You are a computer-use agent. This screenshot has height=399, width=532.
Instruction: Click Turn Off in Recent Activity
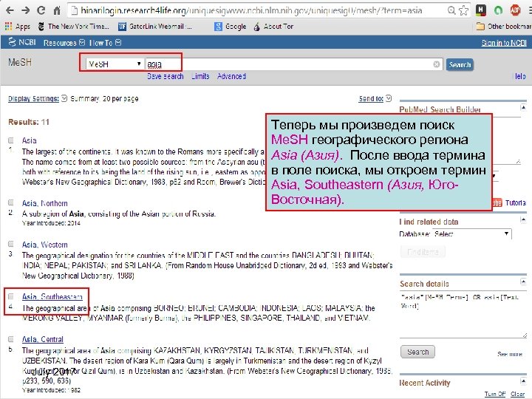(494, 394)
